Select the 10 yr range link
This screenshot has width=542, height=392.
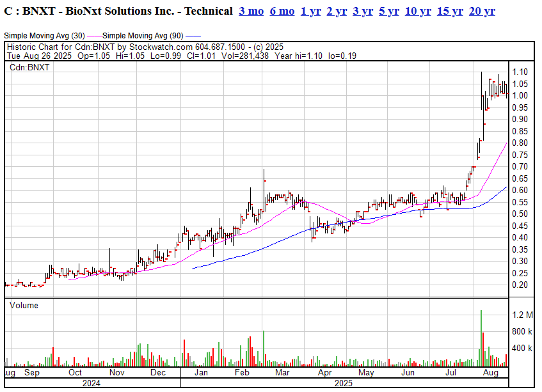click(x=418, y=11)
